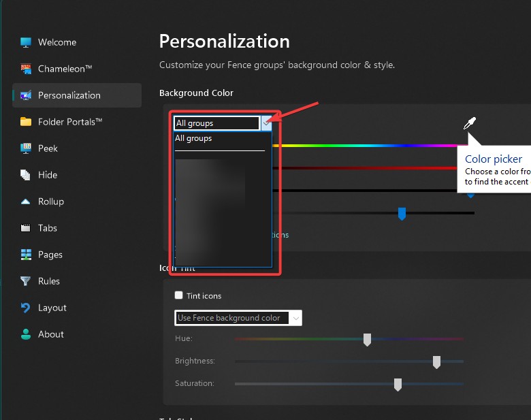Viewport: 531px width, 420px height.
Task: Click the Rollup icon in sidebar
Action: [x=26, y=201]
